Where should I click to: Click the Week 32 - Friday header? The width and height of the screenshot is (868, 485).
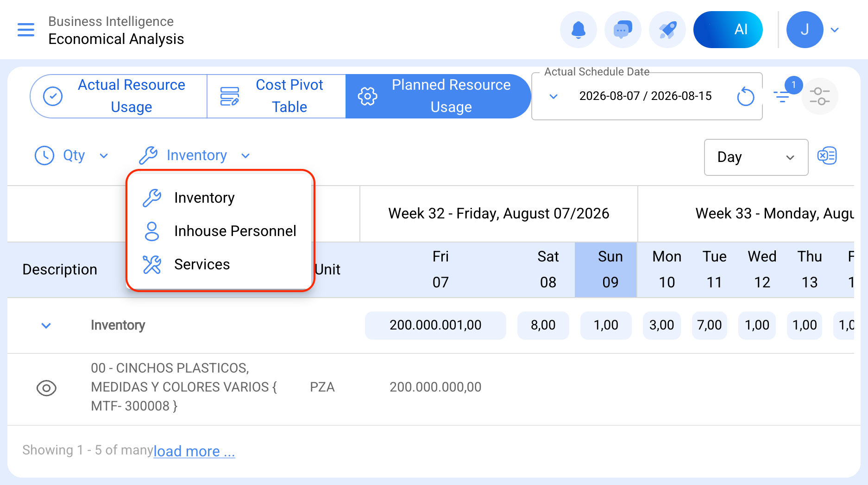coord(498,213)
